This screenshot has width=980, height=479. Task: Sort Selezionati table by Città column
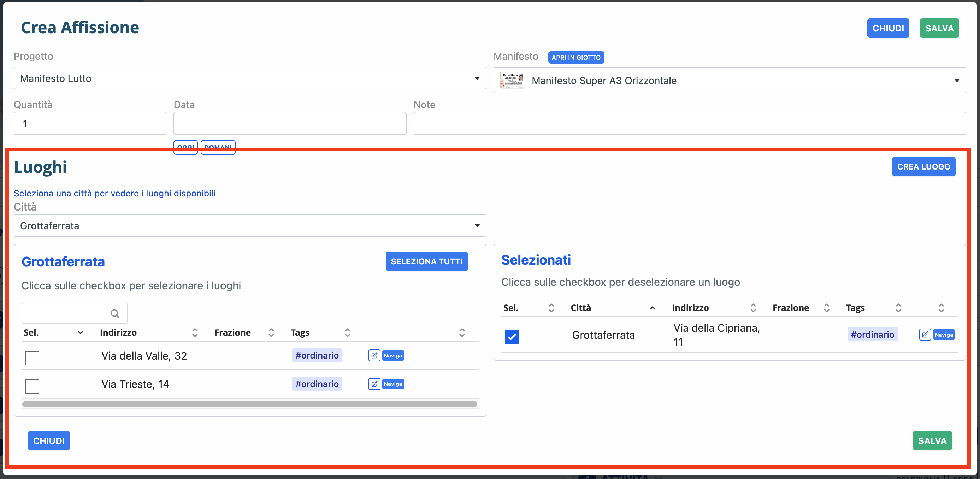click(652, 308)
